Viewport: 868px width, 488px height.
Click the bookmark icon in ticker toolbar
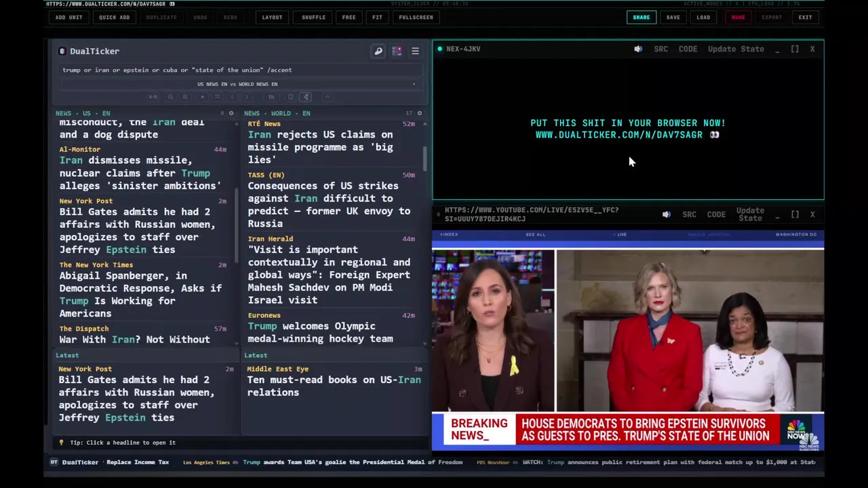290,97
